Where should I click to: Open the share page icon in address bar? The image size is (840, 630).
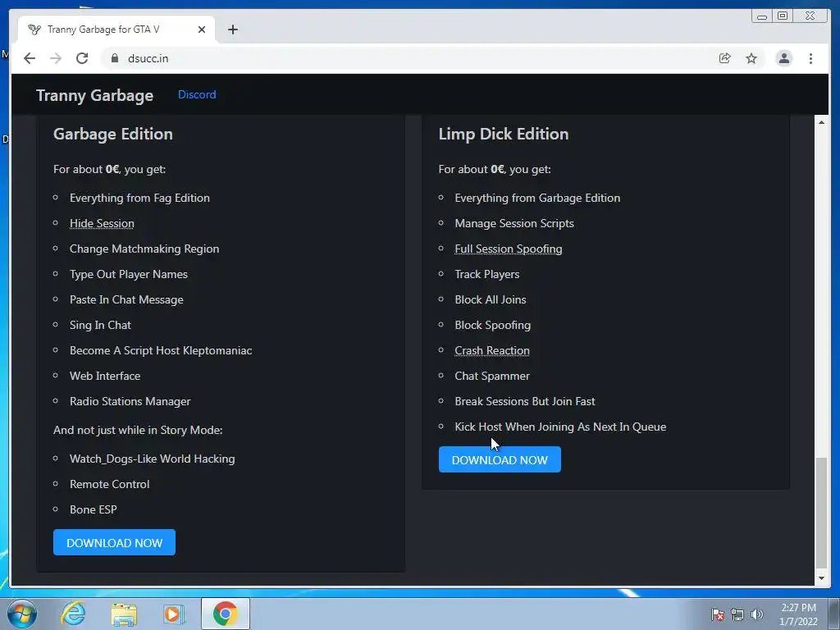click(725, 58)
